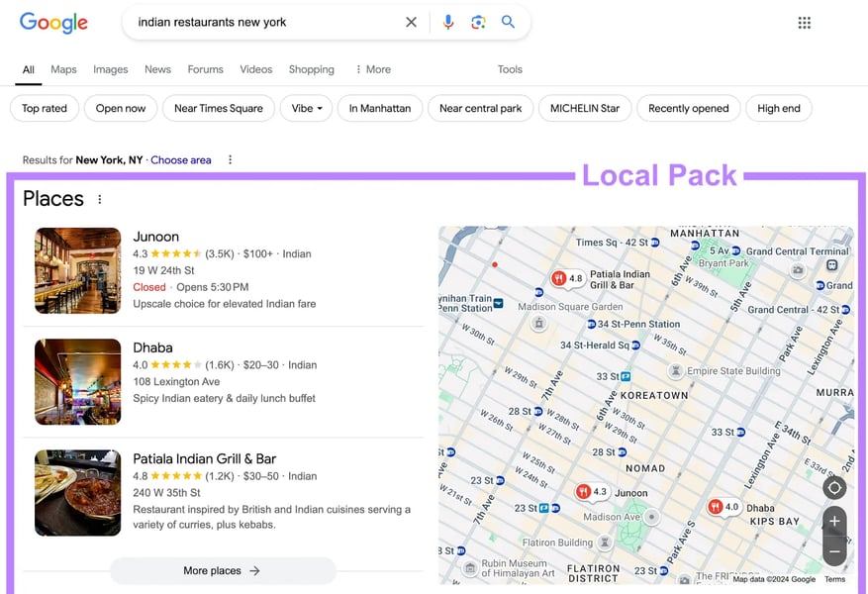Click the Patiala restaurant food photo thumbnail
868x594 pixels.
click(x=77, y=493)
